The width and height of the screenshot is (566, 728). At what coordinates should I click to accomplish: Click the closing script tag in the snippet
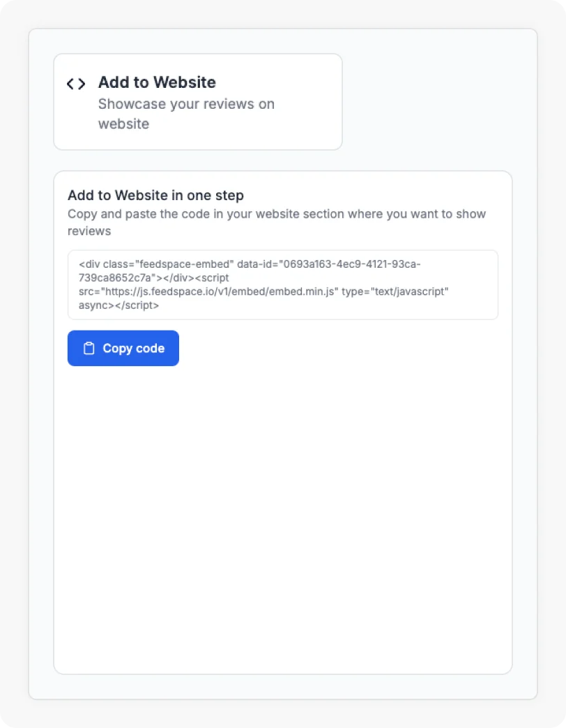coord(137,305)
